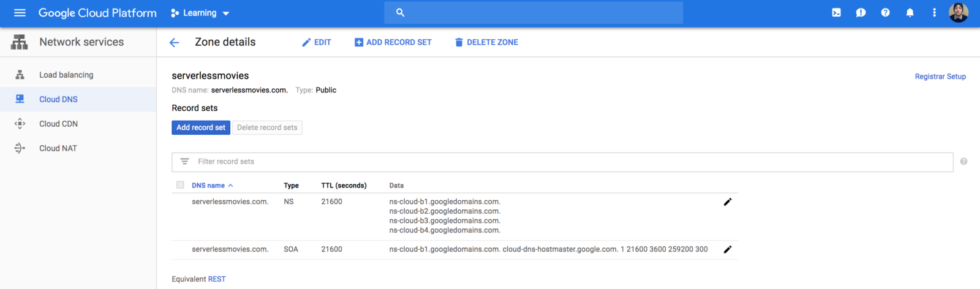Open Cloud NAT from sidebar
980x289 pixels.
tap(58, 148)
